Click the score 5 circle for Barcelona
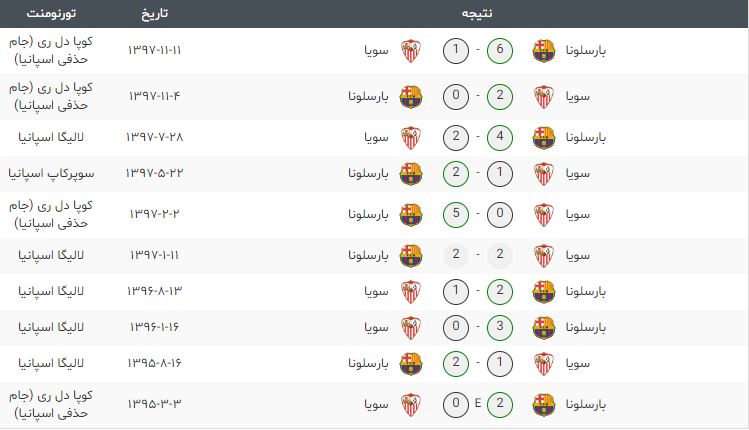This screenshot has width=749, height=430. tap(456, 215)
